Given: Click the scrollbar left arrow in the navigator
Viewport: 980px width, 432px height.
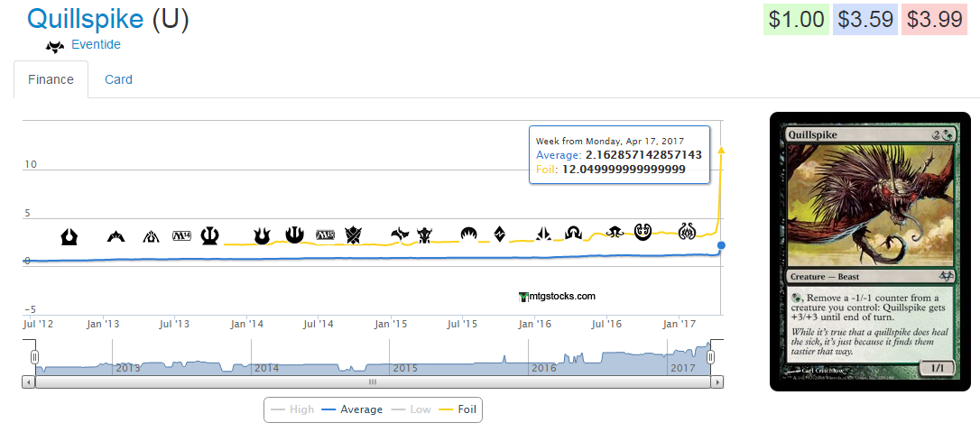Looking at the screenshot, I should (29, 381).
